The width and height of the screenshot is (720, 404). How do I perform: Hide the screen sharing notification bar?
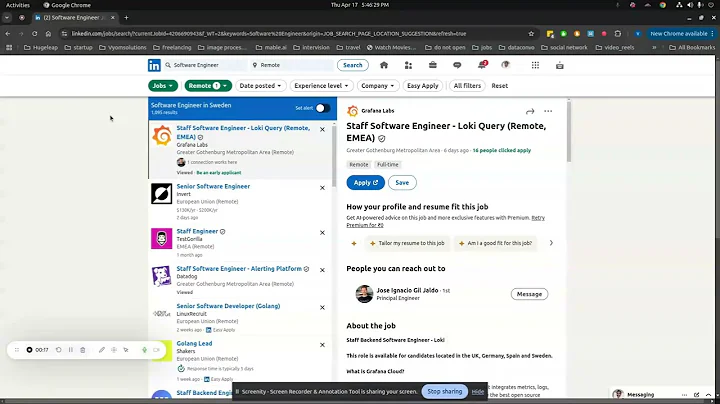478,392
